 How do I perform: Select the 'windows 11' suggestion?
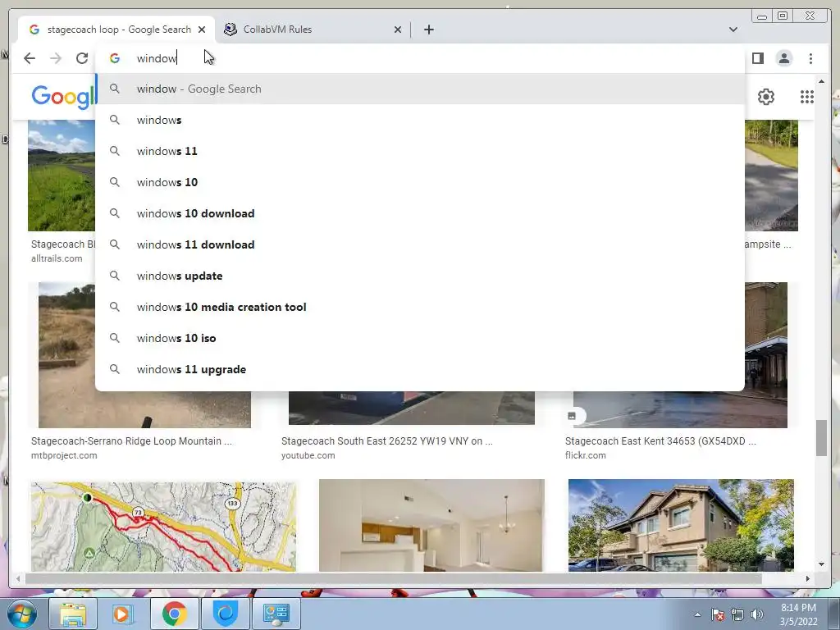(420, 151)
